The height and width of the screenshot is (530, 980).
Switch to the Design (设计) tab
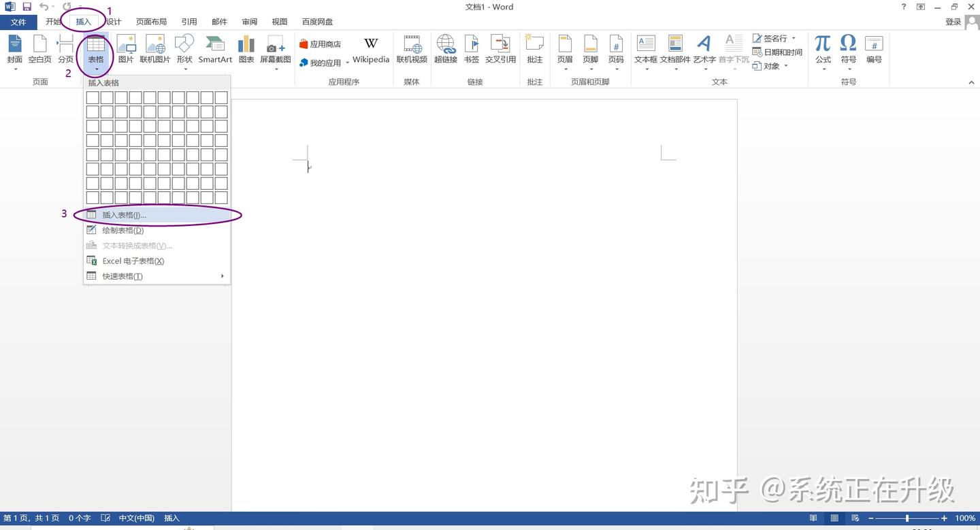click(x=114, y=22)
